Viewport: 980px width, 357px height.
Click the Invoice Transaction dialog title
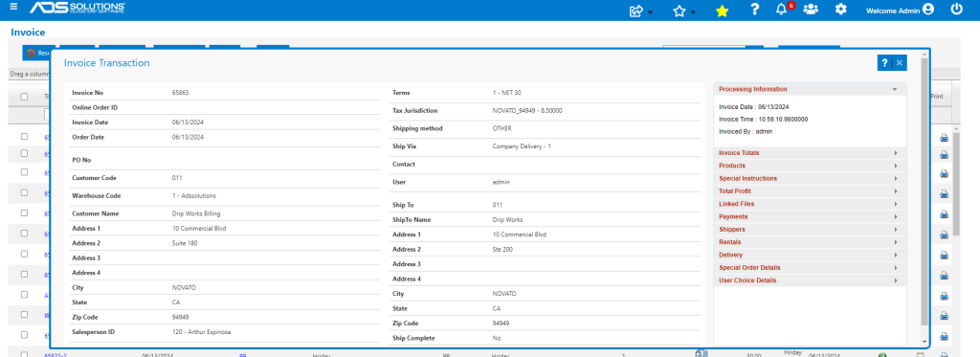[107, 62]
